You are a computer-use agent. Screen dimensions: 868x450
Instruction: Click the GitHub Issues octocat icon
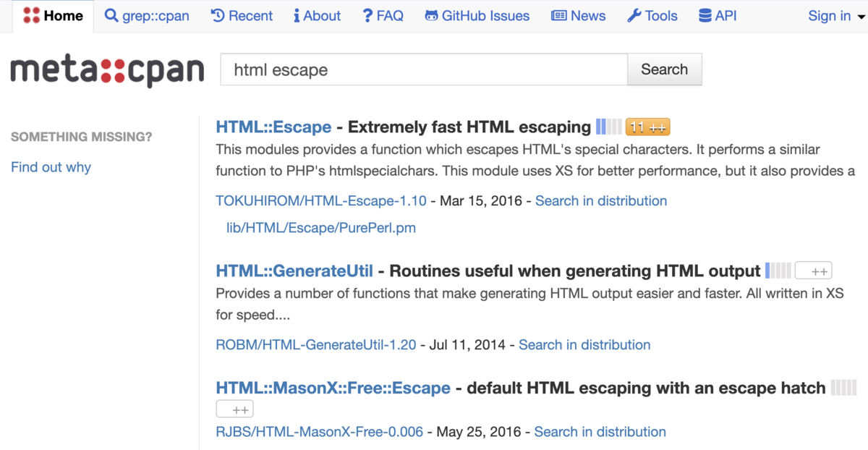[x=431, y=15]
